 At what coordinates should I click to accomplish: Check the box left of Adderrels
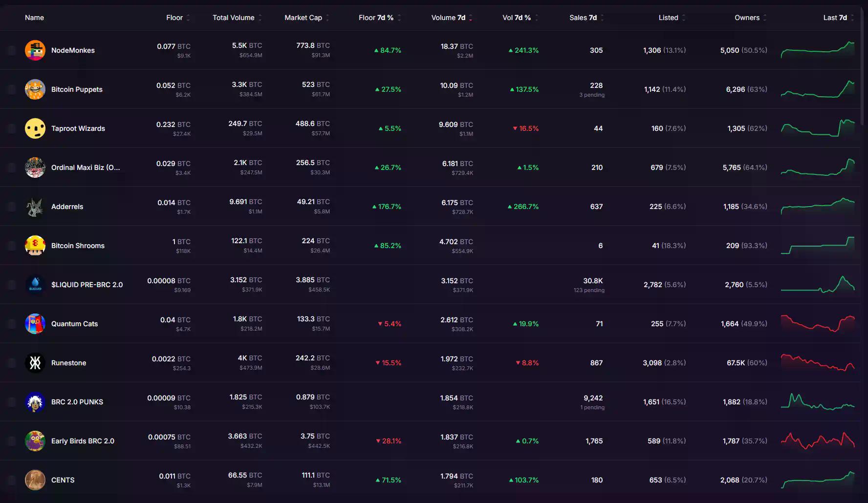tap(11, 207)
